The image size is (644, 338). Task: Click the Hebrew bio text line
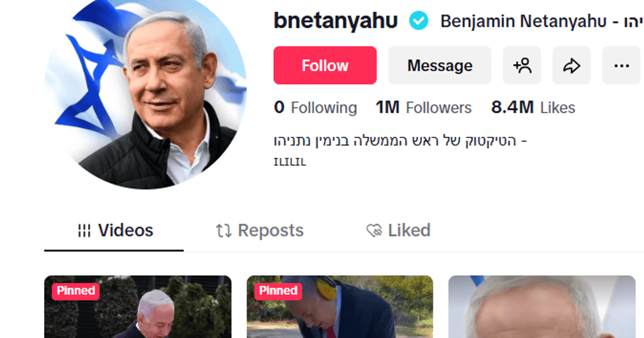tap(400, 141)
